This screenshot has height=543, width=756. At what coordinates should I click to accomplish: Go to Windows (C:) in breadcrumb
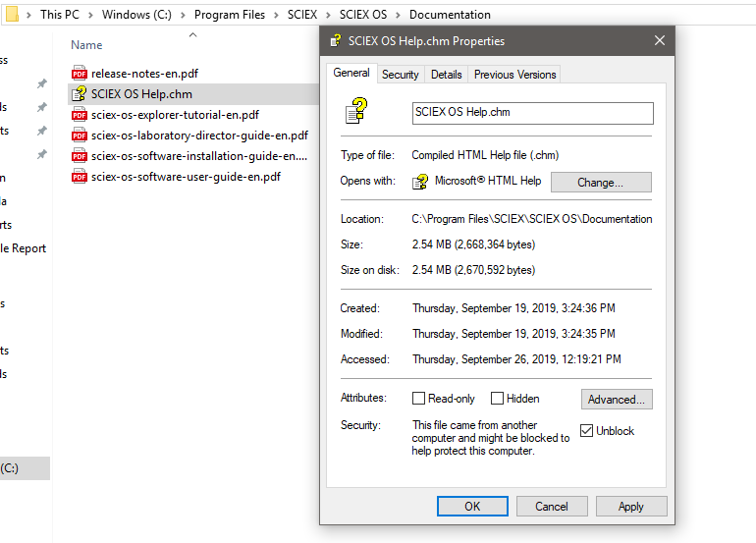pos(136,15)
